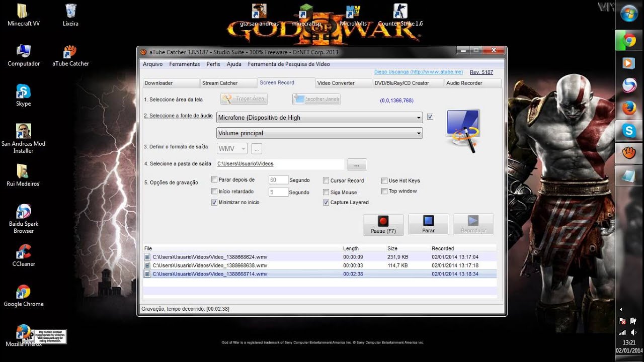
Task: Click the Parar stop button
Action: pyautogui.click(x=428, y=224)
